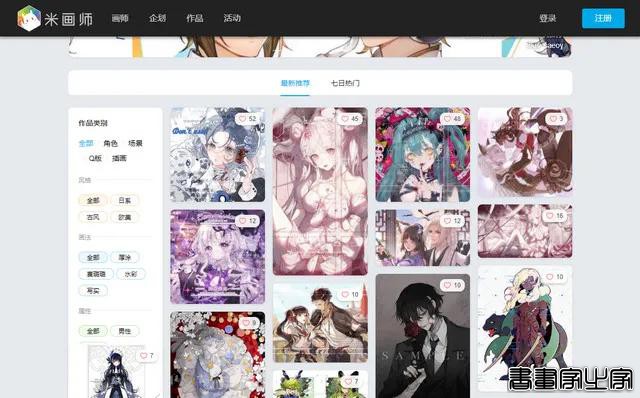This screenshot has width=640, height=398.
Task: Open the brown curly-hair artwork with 3 likes
Action: (525, 152)
